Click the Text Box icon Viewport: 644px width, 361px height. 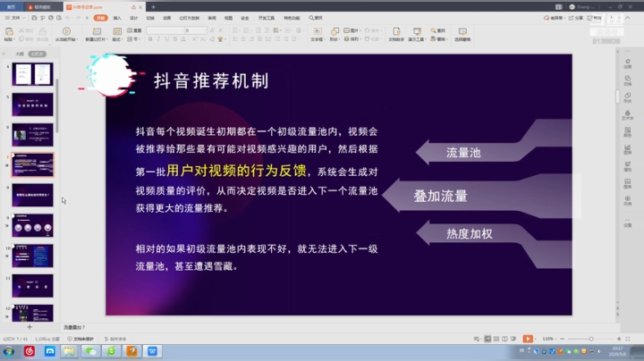[318, 31]
